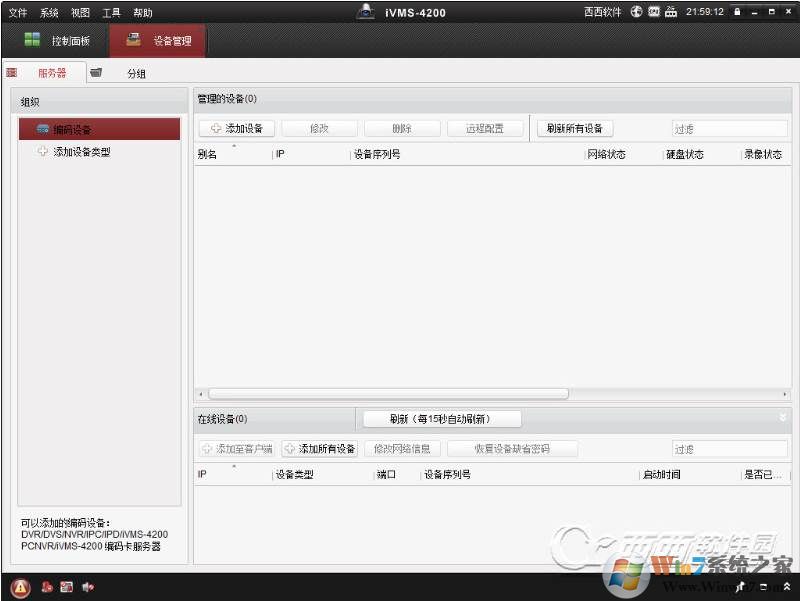800x601 pixels.
Task: Expand the bottom bar double-arrow button
Action: tap(786, 587)
